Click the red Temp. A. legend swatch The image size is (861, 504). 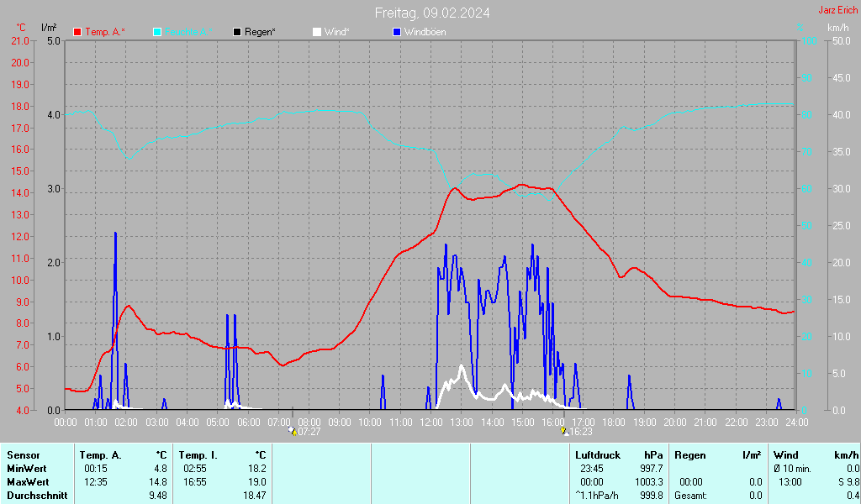[x=78, y=32]
